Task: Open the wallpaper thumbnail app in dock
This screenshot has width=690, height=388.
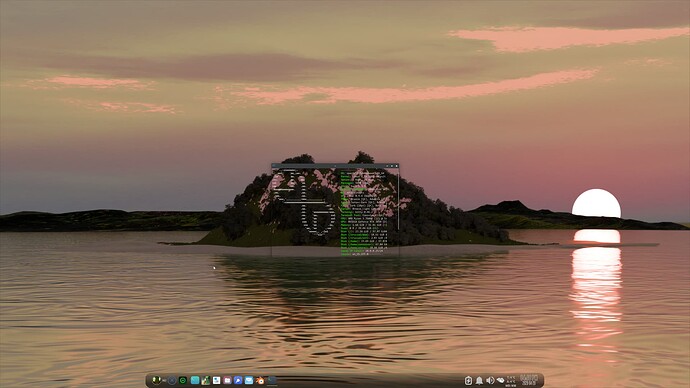Action: click(x=206, y=380)
